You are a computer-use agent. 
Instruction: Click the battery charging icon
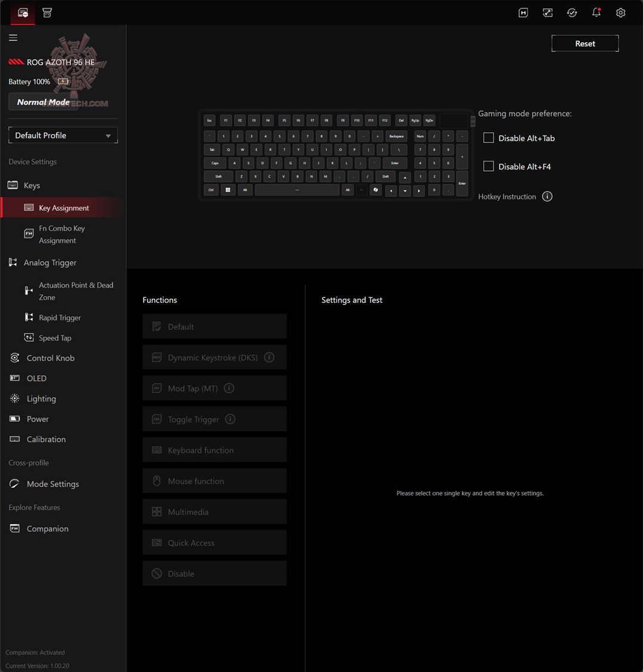63,82
